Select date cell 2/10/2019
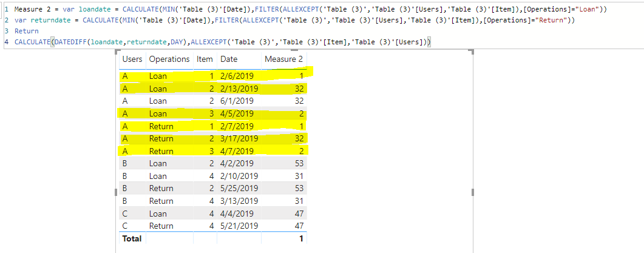Screen dimensions: 644x253 click(x=239, y=176)
